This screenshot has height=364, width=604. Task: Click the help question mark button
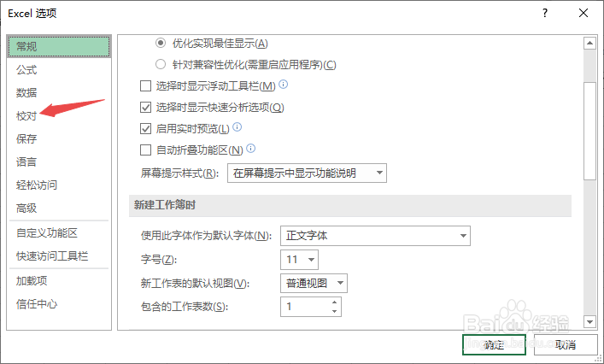tap(544, 14)
